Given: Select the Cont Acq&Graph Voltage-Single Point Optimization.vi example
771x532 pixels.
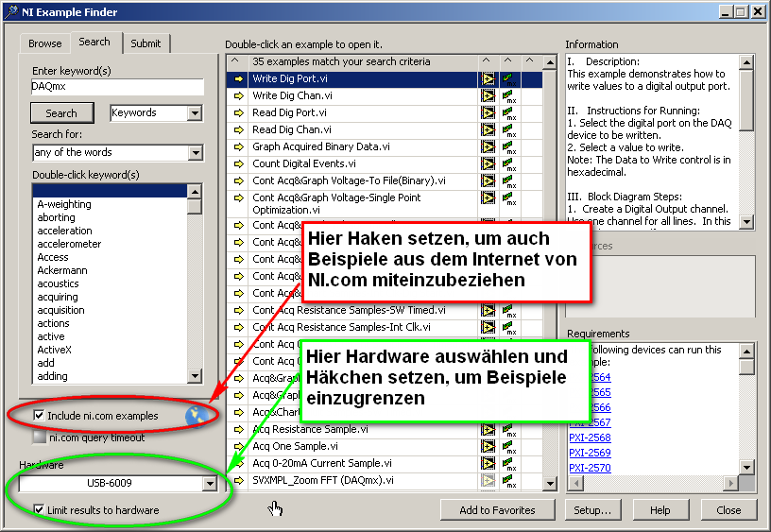Looking at the screenshot, I should pos(363,204).
